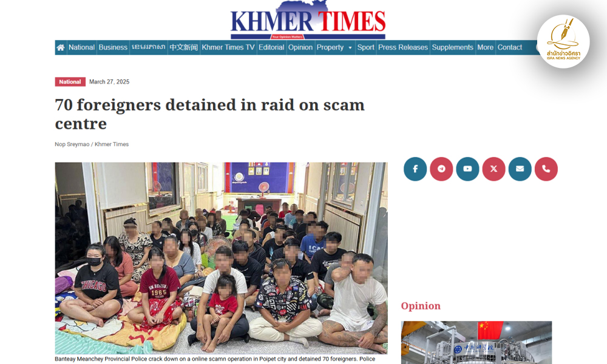Viewport: 607px width, 364px height.
Task: Open the author Nop Sreymao byline
Action: pos(72,144)
